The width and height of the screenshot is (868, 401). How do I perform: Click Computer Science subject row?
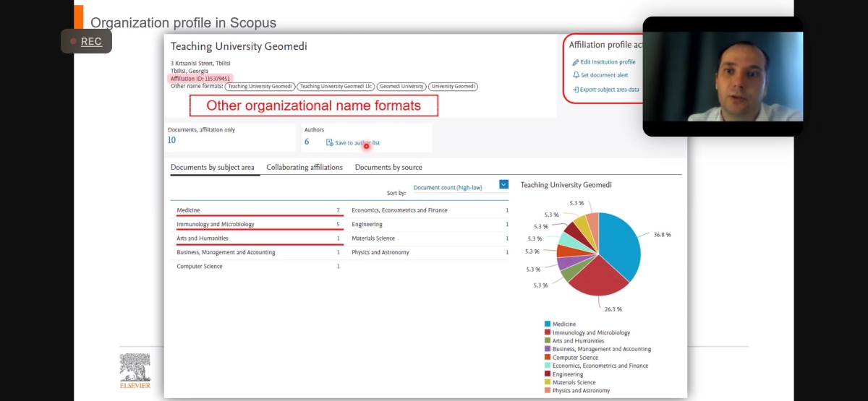coord(258,267)
